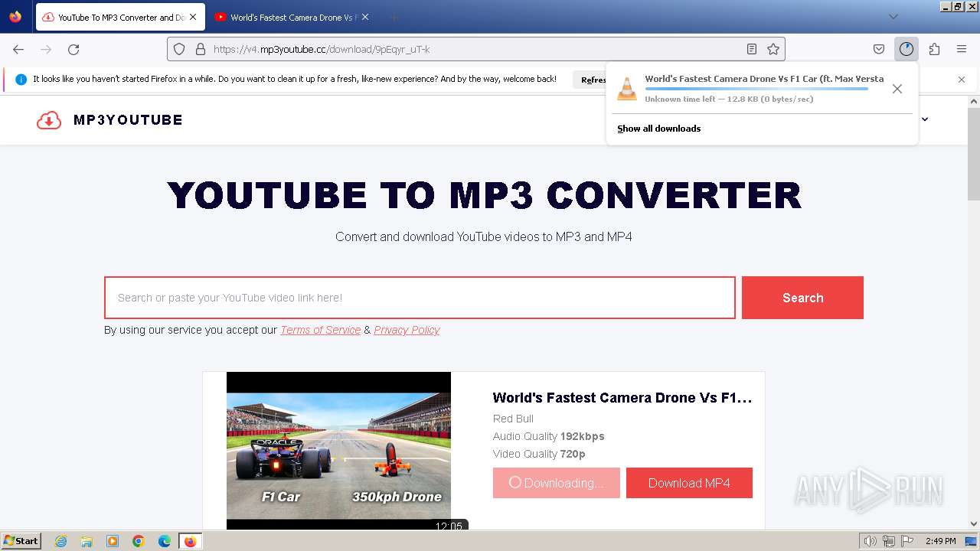This screenshot has height=551, width=980.
Task: Launch Internet Explorer from taskbar
Action: [x=60, y=541]
